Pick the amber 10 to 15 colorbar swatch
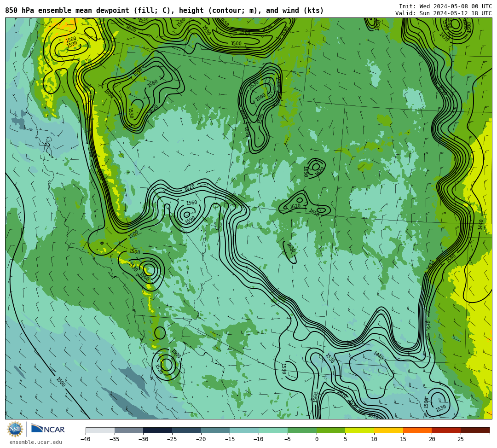 pyautogui.click(x=388, y=430)
